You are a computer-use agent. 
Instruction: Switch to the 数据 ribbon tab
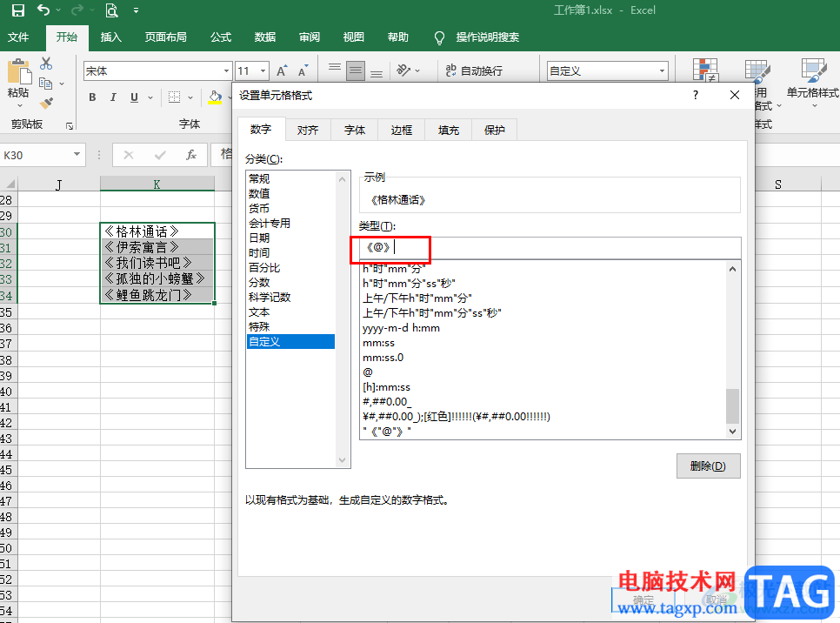pyautogui.click(x=265, y=37)
